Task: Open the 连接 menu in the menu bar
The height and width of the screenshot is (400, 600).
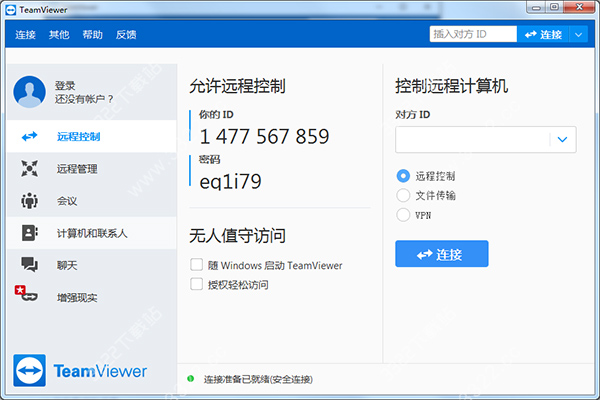Action: pos(26,35)
